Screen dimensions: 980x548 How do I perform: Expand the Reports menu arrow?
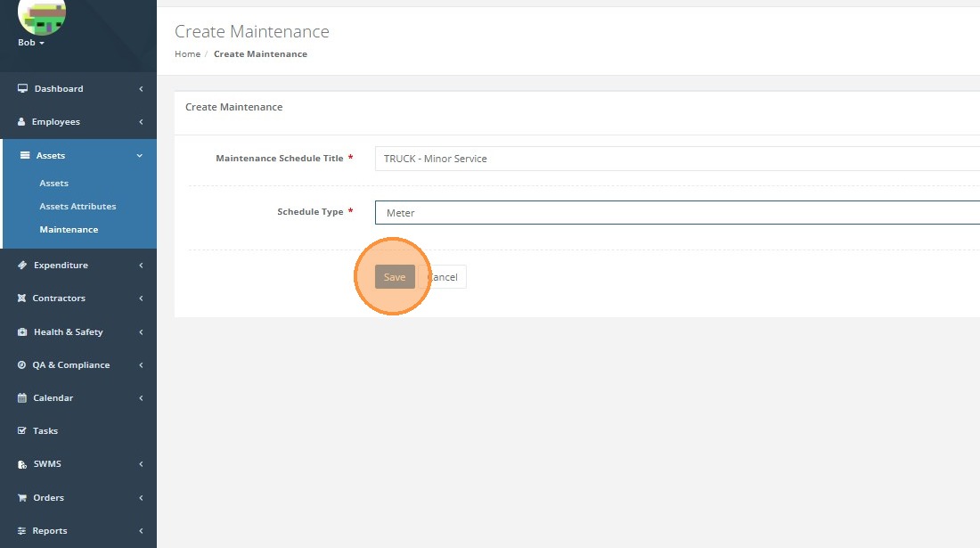pyautogui.click(x=141, y=531)
